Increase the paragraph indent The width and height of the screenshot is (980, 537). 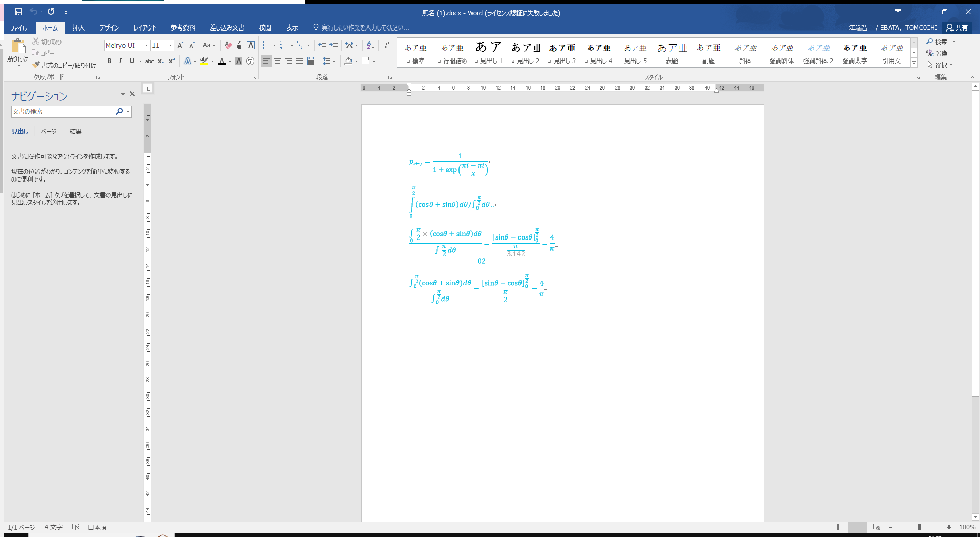(333, 46)
